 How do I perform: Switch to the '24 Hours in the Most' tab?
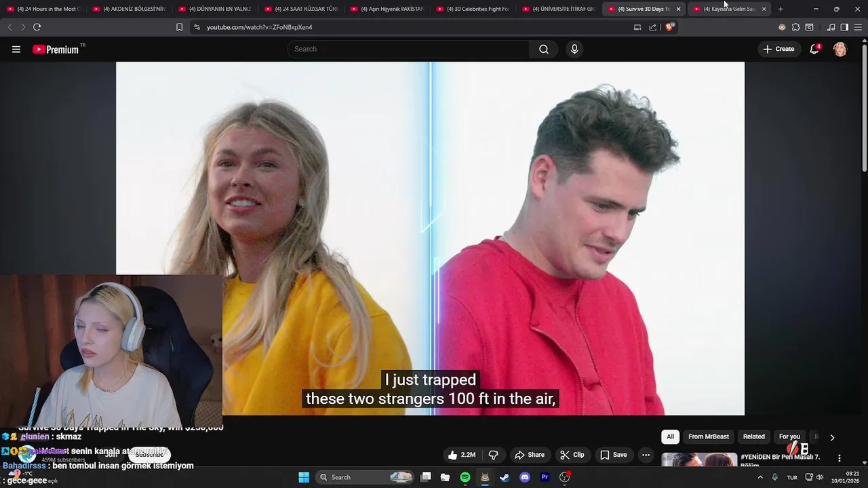[44, 9]
